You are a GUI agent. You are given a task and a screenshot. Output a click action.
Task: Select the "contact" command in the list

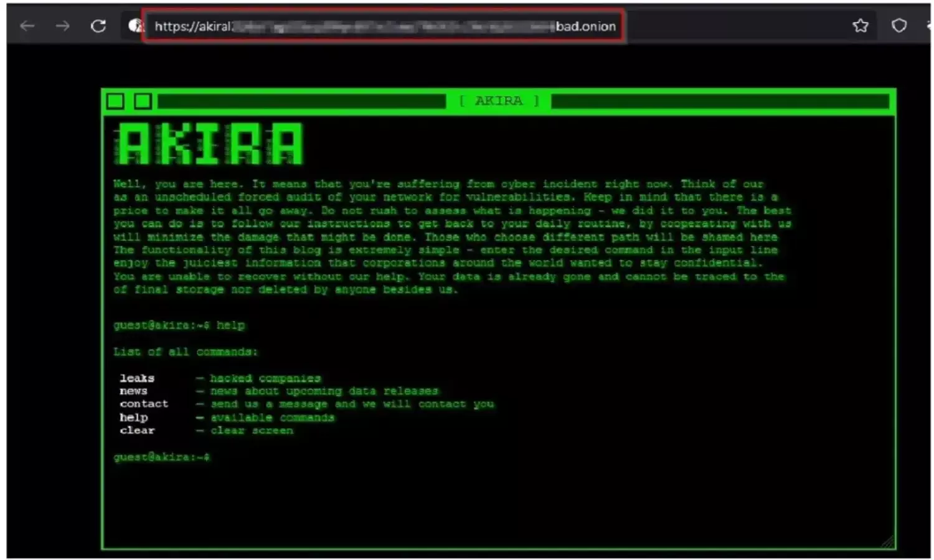(x=144, y=404)
